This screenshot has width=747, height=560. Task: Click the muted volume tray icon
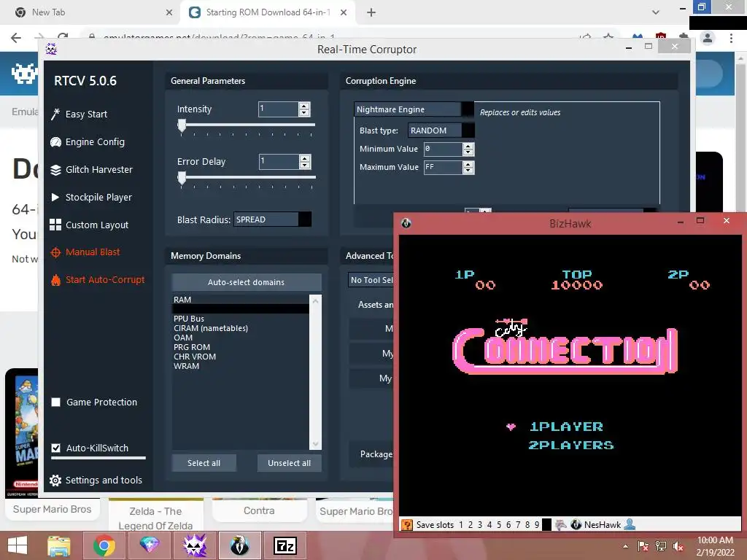pyautogui.click(x=678, y=546)
